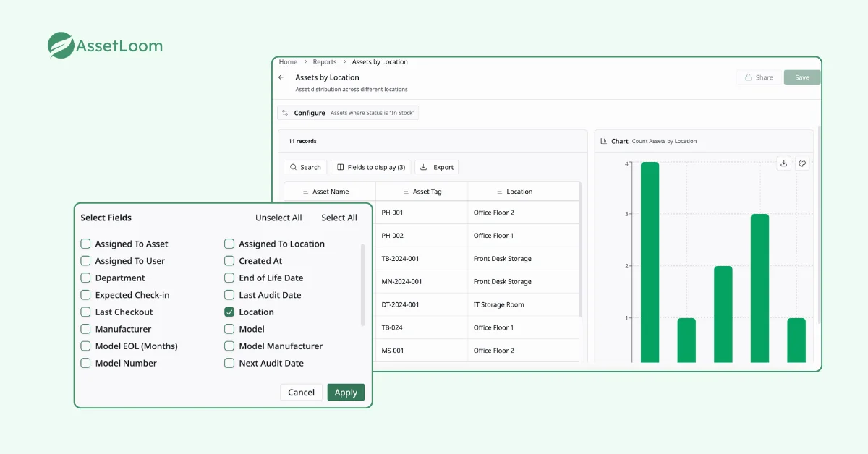Open the chart color palette icon

pyautogui.click(x=802, y=164)
